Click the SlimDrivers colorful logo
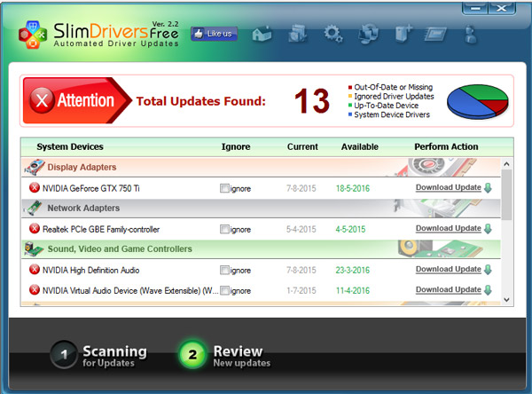The height and width of the screenshot is (394, 532). click(33, 35)
